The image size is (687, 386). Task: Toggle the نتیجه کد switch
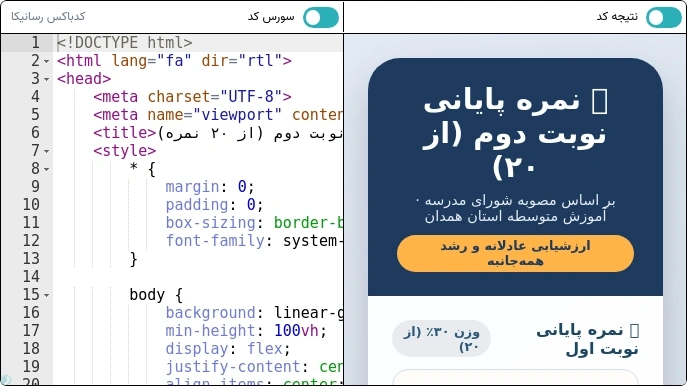point(664,18)
